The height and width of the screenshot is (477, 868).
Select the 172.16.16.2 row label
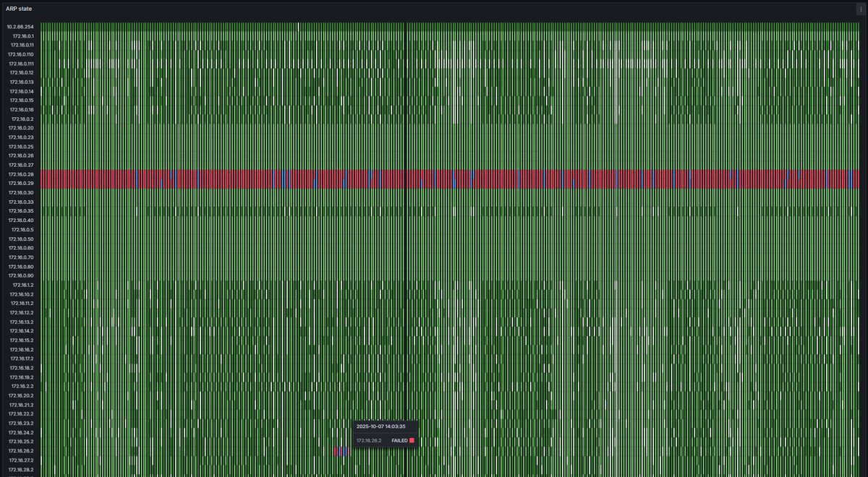[x=22, y=350]
